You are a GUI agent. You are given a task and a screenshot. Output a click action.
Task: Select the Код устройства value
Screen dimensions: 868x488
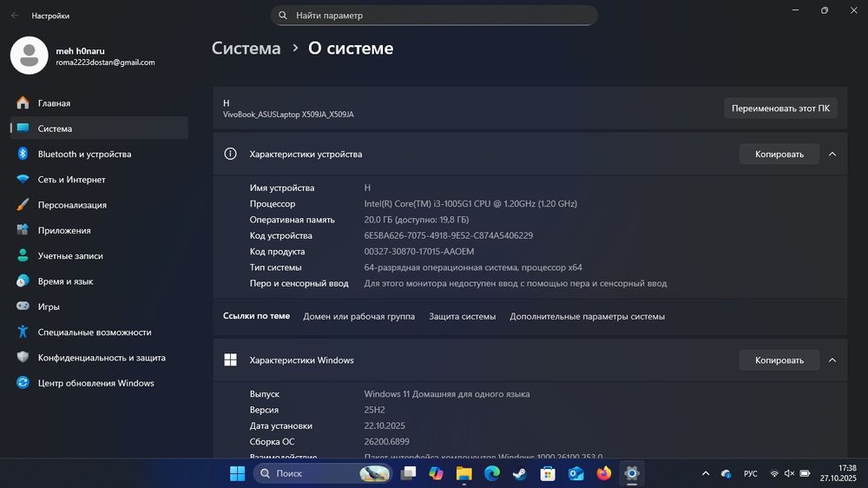click(x=449, y=235)
